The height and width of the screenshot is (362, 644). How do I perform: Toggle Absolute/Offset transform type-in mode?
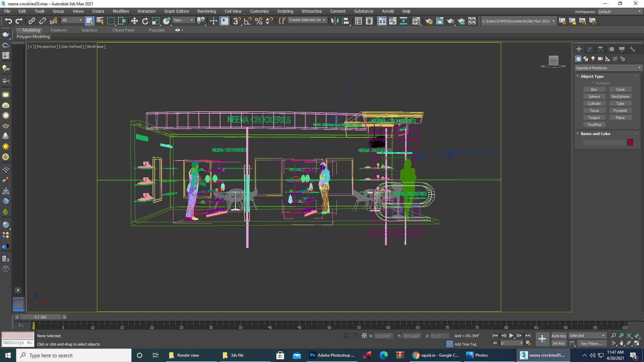click(x=364, y=336)
